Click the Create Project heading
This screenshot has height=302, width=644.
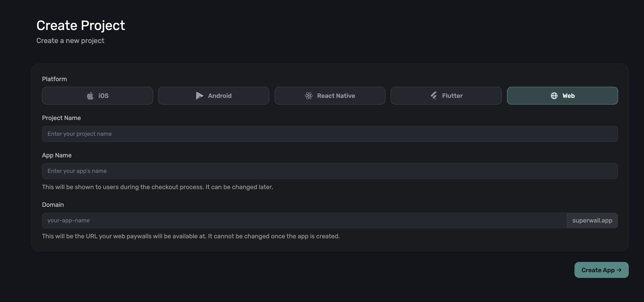pos(81,25)
